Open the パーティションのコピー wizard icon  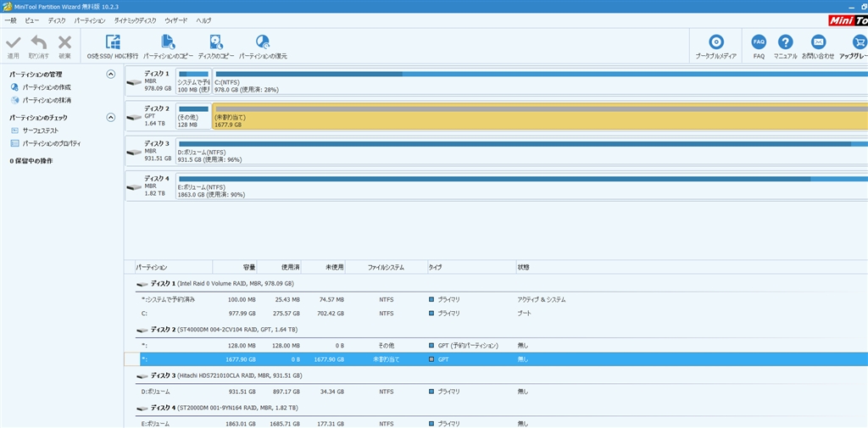click(168, 42)
